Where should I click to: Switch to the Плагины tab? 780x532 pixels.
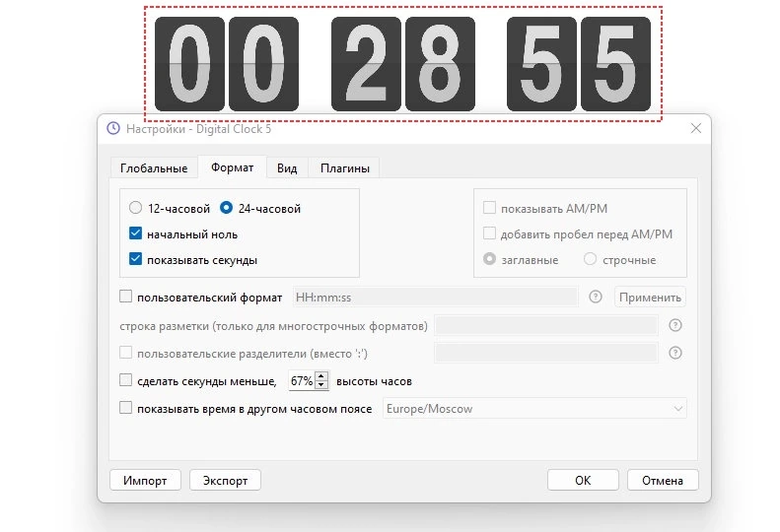point(345,168)
